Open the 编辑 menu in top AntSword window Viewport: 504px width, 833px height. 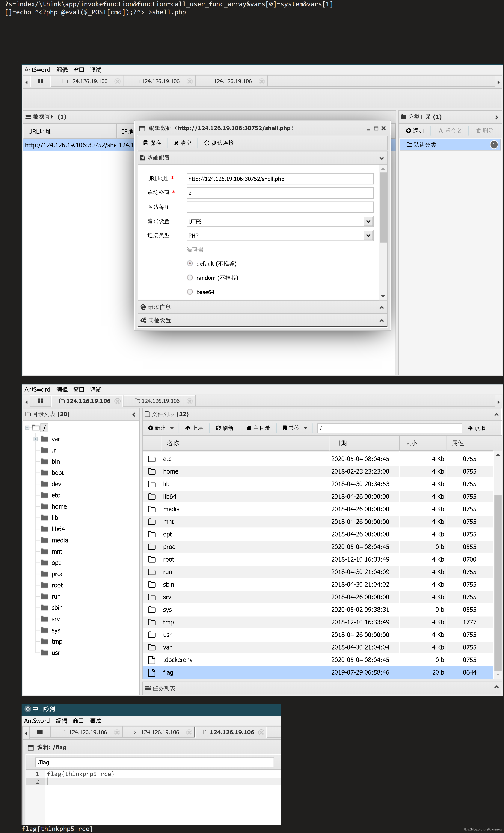pyautogui.click(x=62, y=70)
